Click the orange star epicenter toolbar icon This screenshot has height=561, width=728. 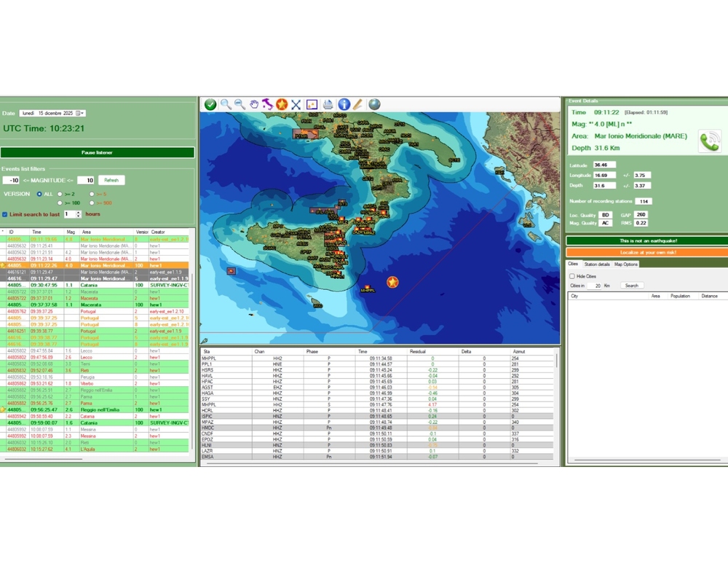point(282,105)
